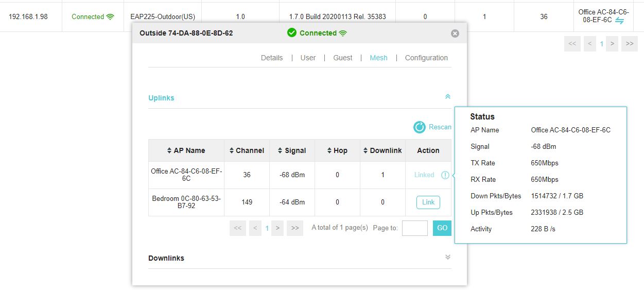The image size is (644, 290).
Task: Open the Guest tab
Action: tap(342, 58)
